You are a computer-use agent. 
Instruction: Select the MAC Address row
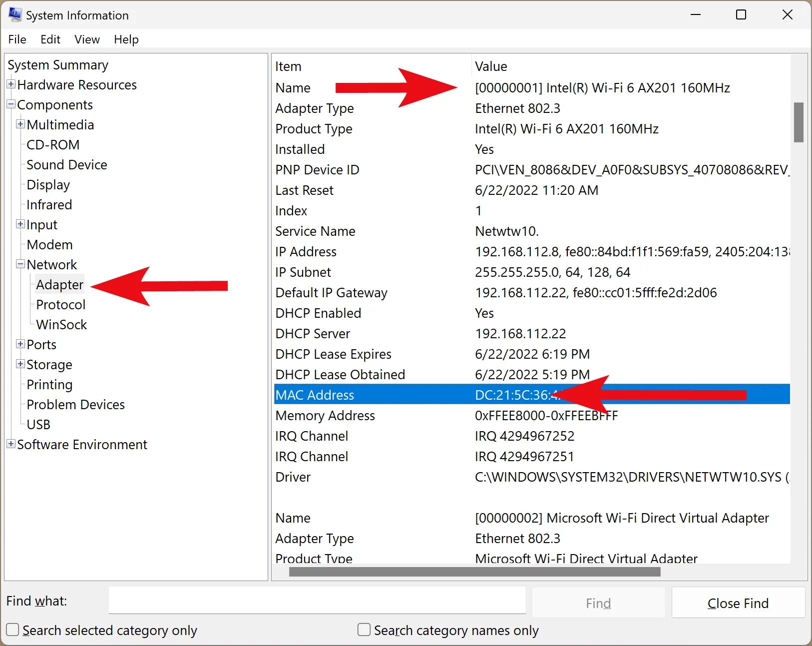pyautogui.click(x=532, y=395)
